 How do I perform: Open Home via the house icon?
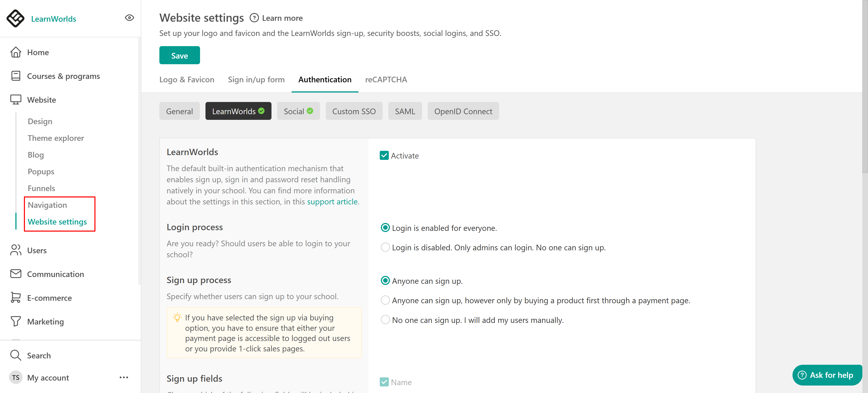pos(16,52)
